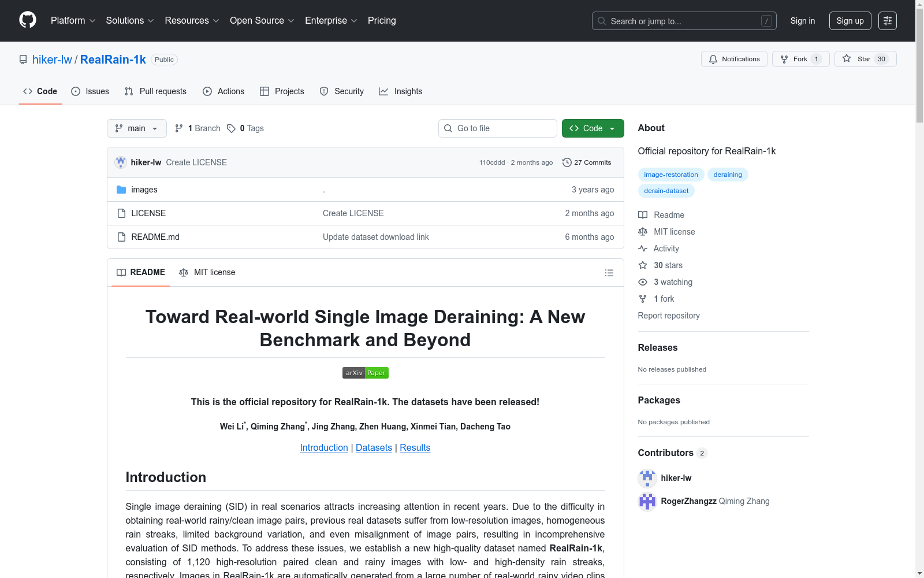The image size is (924, 578).
Task: Open the hiker-lw owner link in the title
Action: [52, 60]
